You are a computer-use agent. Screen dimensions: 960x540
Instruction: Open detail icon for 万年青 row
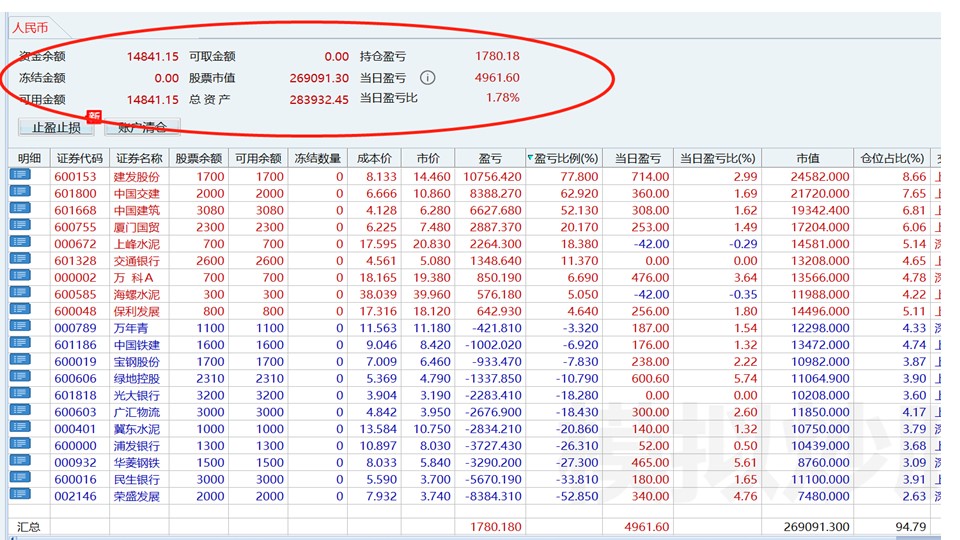[20, 326]
